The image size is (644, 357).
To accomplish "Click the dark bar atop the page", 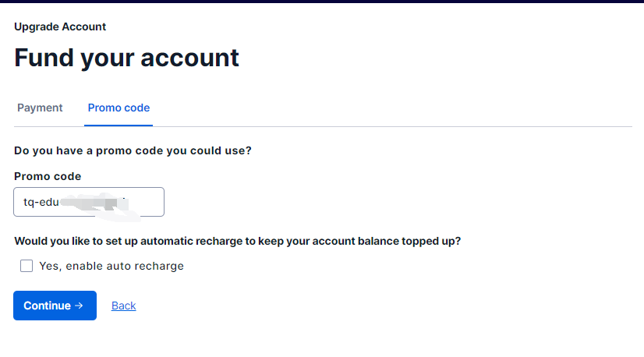I will point(322,2).
